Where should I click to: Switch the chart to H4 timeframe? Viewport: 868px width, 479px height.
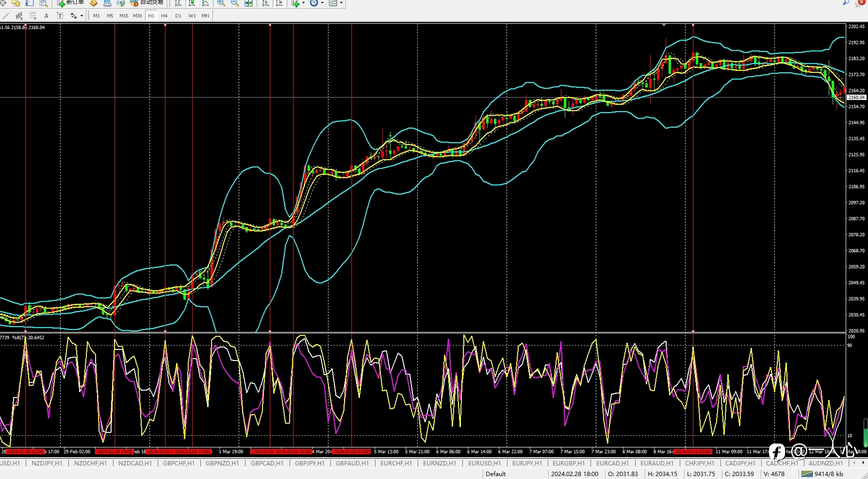[x=164, y=16]
